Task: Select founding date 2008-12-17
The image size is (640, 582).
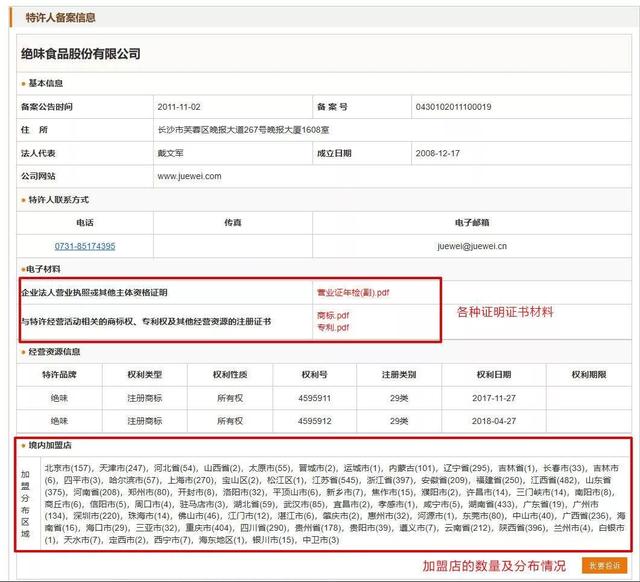Action: [x=438, y=153]
